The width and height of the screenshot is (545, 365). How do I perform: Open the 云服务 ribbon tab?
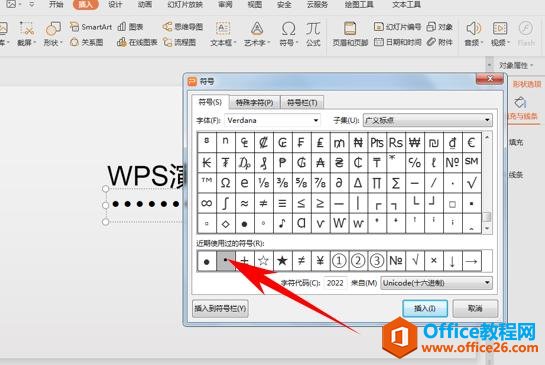coord(317,5)
